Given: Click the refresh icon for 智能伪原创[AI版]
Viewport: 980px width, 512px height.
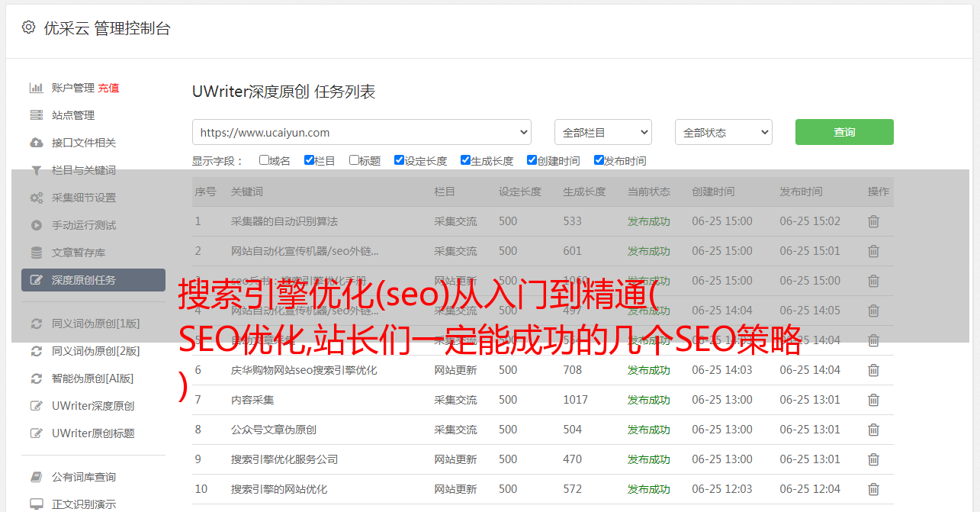Looking at the screenshot, I should click(36, 378).
